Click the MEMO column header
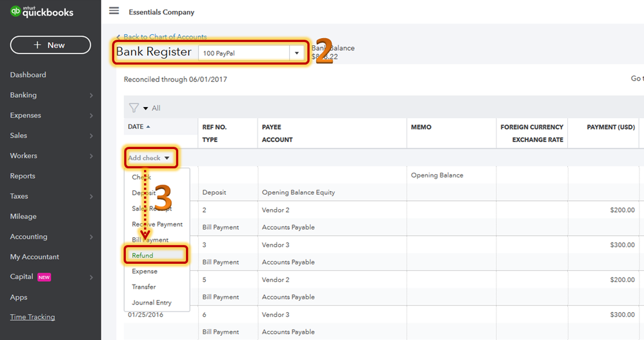 [x=421, y=127]
